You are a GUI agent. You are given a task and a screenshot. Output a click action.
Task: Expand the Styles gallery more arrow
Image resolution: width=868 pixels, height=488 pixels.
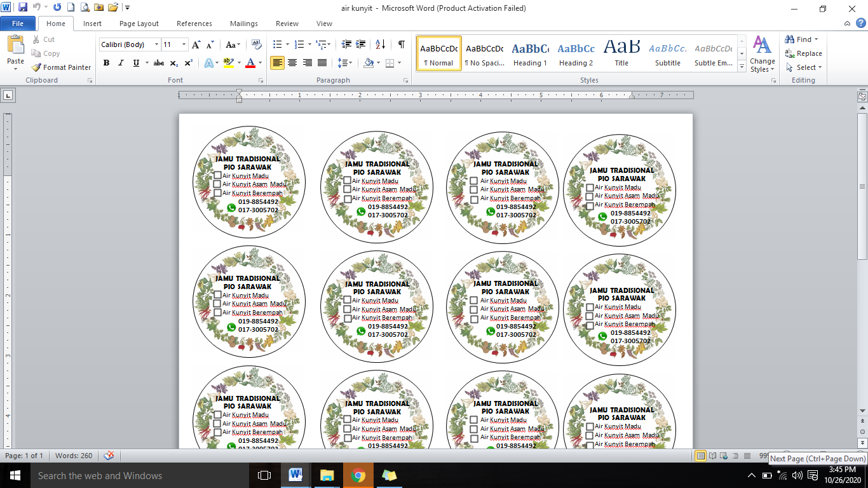742,66
